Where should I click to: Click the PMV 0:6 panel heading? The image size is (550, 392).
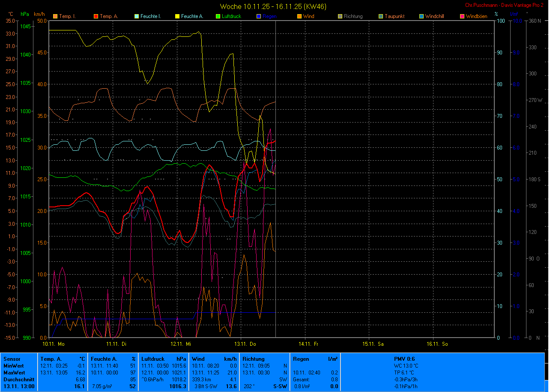tap(404, 359)
